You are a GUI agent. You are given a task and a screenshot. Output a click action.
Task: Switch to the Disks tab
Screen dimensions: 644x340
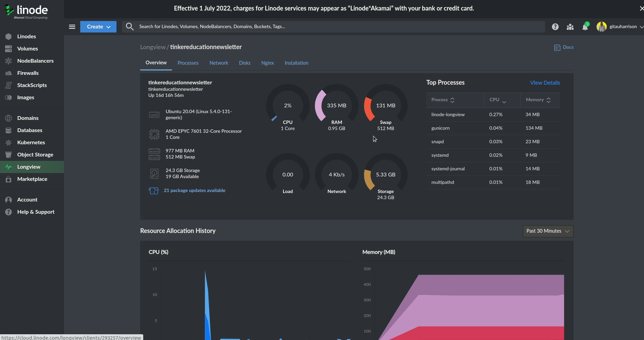(245, 63)
